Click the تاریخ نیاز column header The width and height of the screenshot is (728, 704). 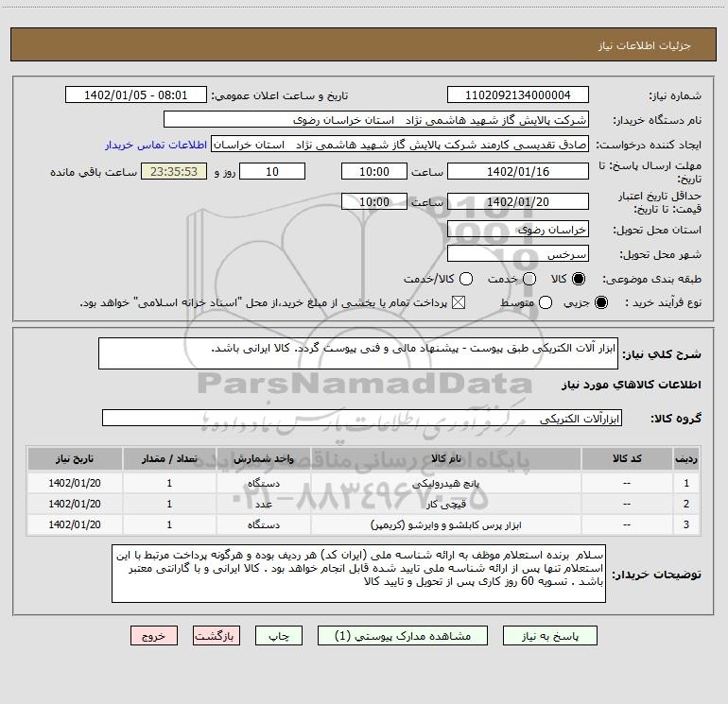click(x=75, y=458)
